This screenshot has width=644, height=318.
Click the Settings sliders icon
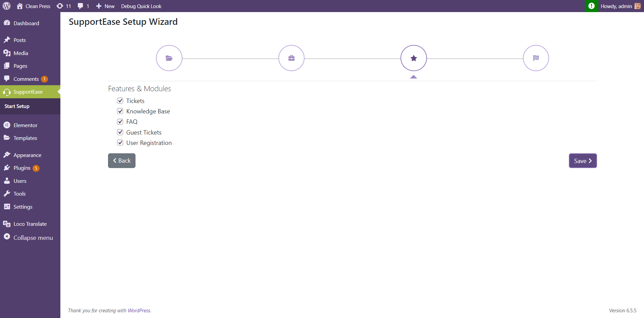point(7,207)
